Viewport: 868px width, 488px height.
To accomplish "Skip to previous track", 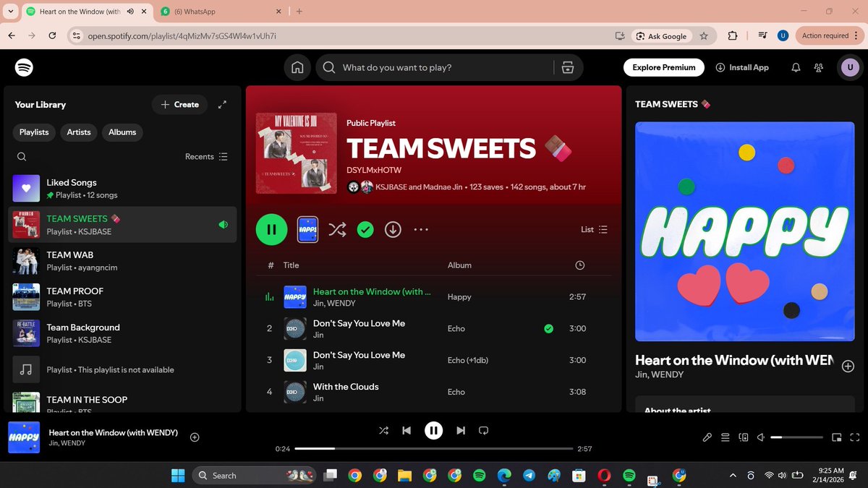I will coord(407,430).
